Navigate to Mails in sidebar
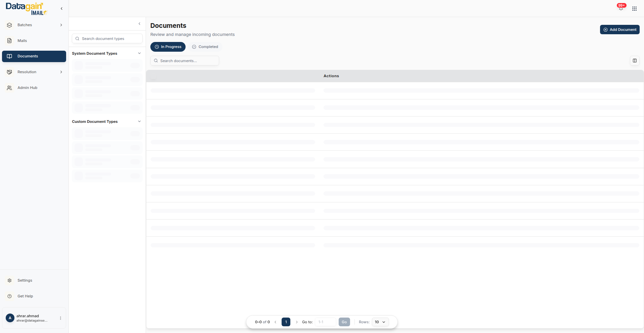Viewport: 644px width, 333px height. pos(22,41)
